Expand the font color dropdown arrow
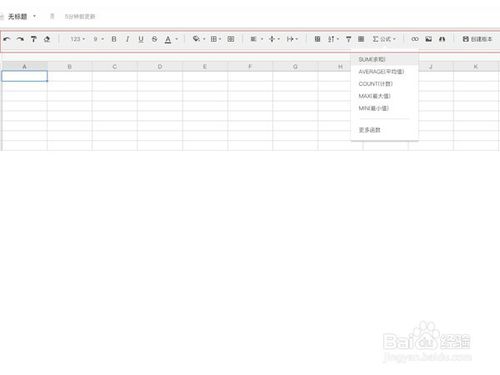The width and height of the screenshot is (500, 375). coord(177,39)
